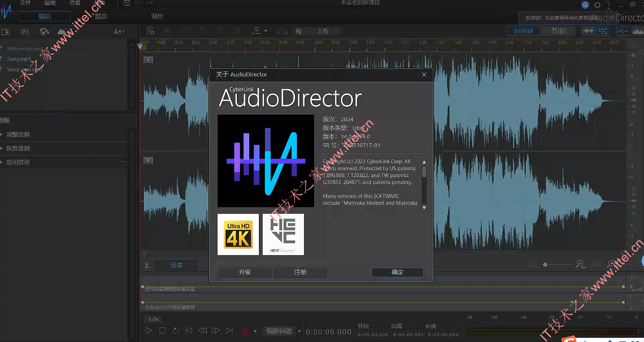Click the help question mark icon
Viewport: 644px width, 342px height.
(608, 4)
